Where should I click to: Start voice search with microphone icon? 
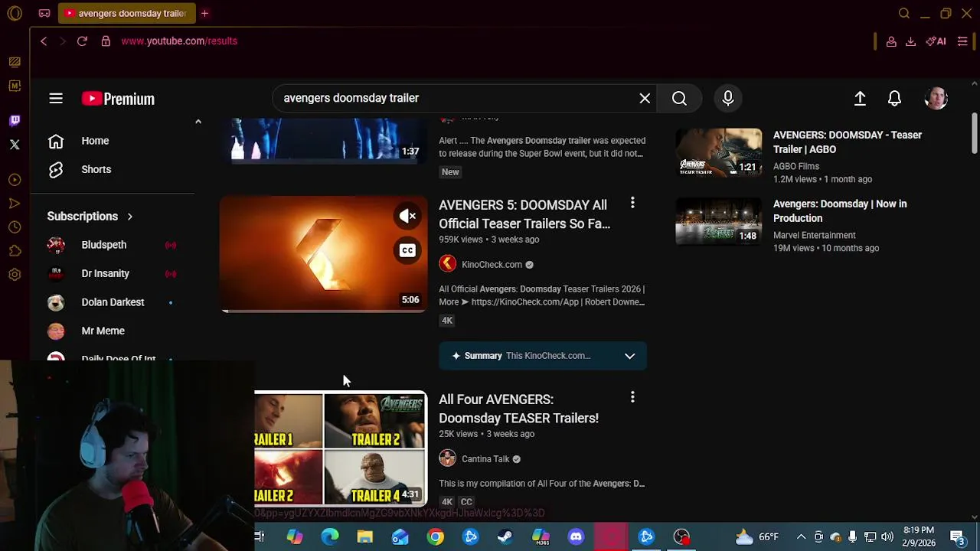(x=728, y=98)
